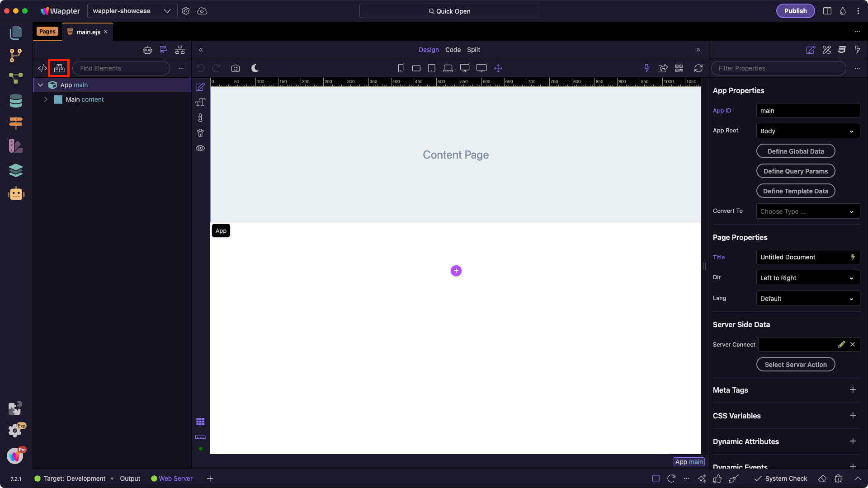Image resolution: width=868 pixels, height=488 pixels.
Task: Click the Find Elements search field
Action: point(121,68)
